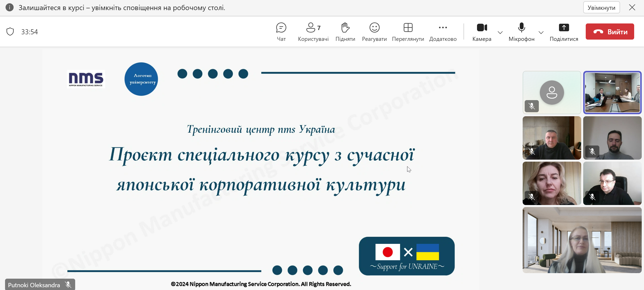Viewport: 644px width, 290px height.
Task: Expand camera options chevron
Action: tap(500, 33)
